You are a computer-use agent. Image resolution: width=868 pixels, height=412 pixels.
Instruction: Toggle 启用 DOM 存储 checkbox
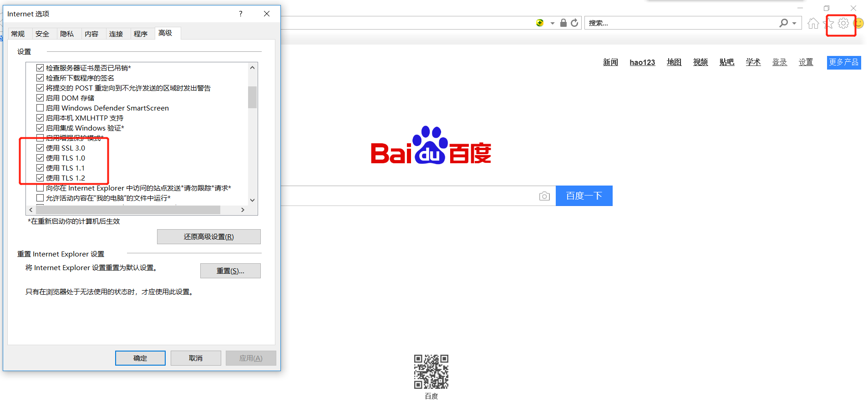point(40,98)
